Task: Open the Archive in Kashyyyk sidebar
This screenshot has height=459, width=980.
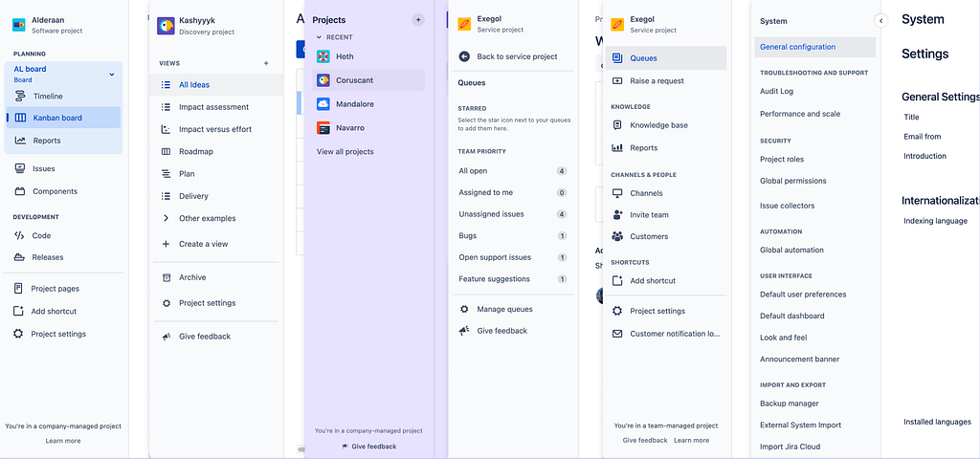Action: 192,277
